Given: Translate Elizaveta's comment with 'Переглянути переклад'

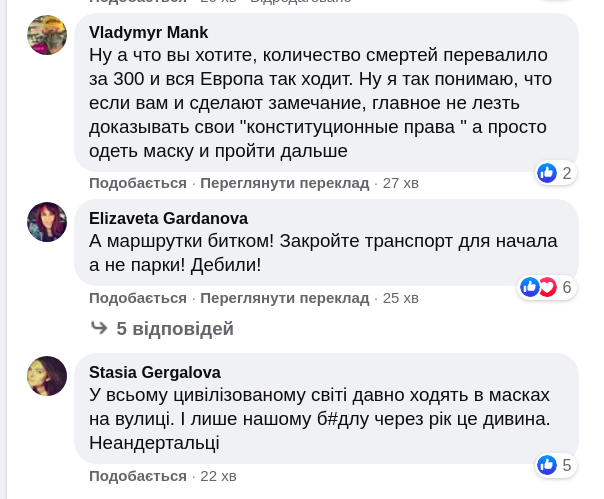Looking at the screenshot, I should [285, 298].
